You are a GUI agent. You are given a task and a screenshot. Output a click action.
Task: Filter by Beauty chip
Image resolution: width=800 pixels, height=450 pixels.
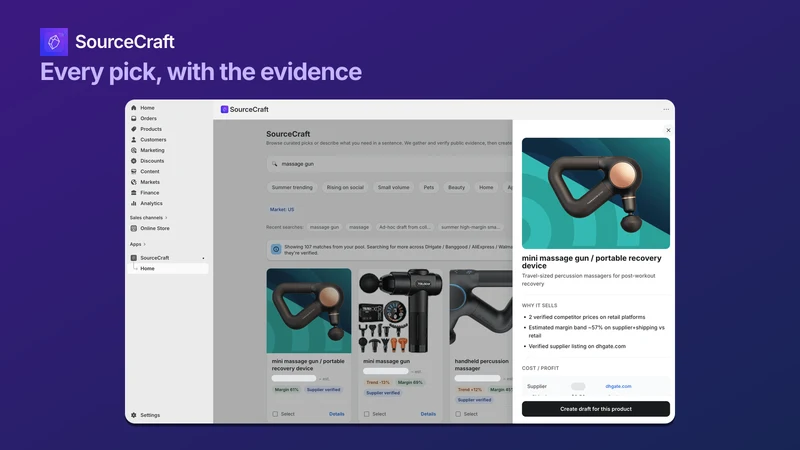coord(457,187)
